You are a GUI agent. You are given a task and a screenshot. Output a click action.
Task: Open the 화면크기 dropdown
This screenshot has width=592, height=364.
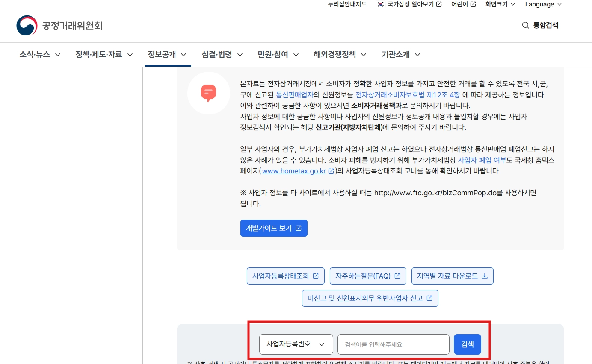point(500,4)
